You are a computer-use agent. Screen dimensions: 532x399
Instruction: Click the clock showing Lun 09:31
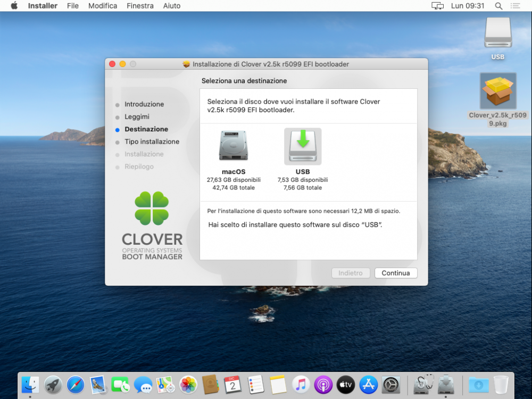(x=468, y=6)
